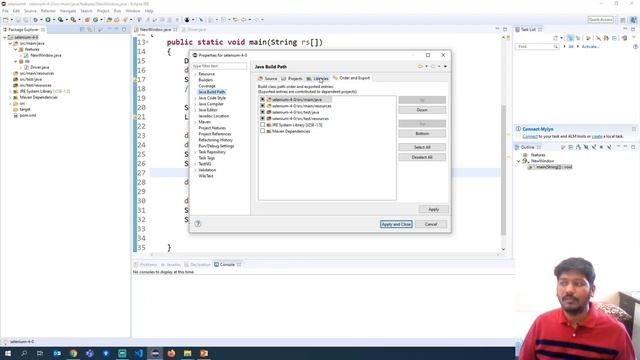
Task: Open the Run toolbar dropdown arrow
Action: point(53,20)
